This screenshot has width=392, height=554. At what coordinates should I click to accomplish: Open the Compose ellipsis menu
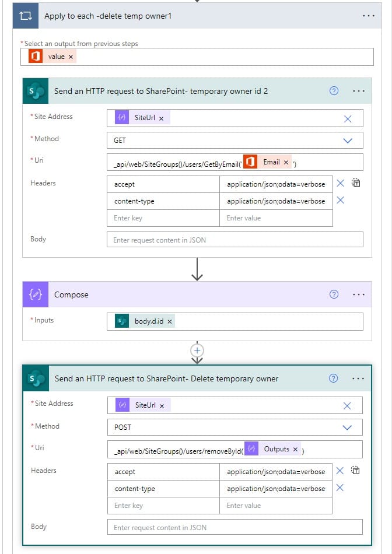click(x=358, y=294)
